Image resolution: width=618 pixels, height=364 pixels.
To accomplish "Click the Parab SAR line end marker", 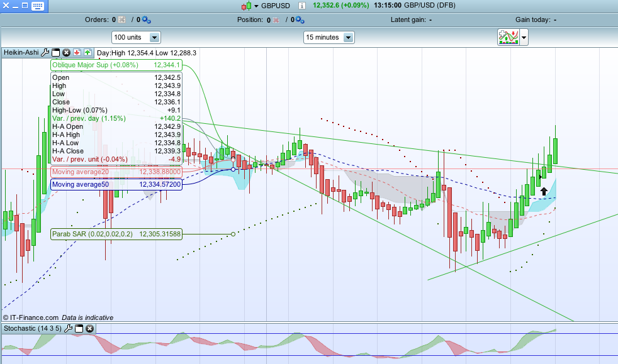I will pos(233,234).
